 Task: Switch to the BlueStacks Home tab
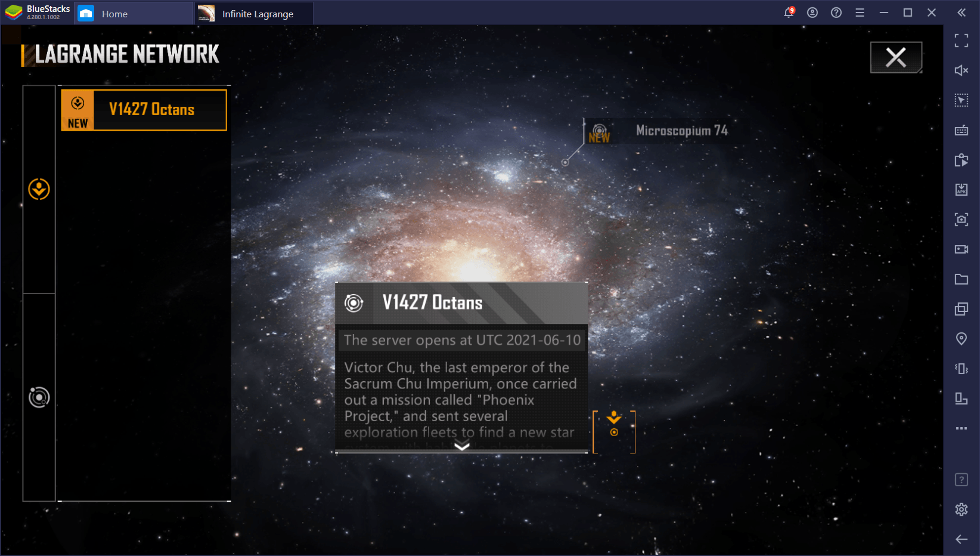point(134,14)
